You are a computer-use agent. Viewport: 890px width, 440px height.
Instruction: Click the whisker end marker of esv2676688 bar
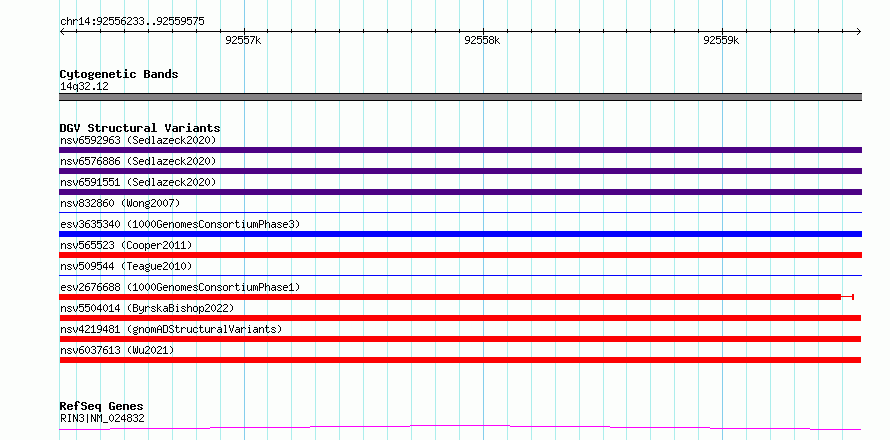[853, 297]
